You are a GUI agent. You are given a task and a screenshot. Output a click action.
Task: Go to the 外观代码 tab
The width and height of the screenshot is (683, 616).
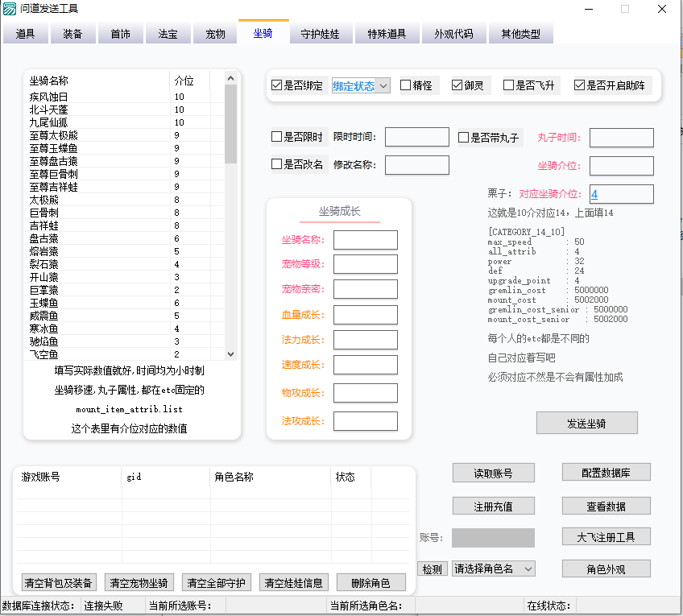[454, 35]
